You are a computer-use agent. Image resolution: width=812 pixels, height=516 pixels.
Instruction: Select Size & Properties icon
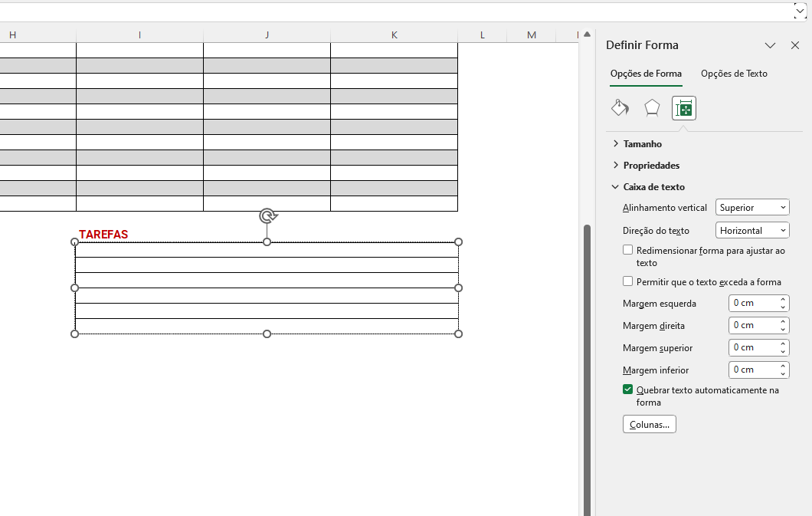coord(683,108)
